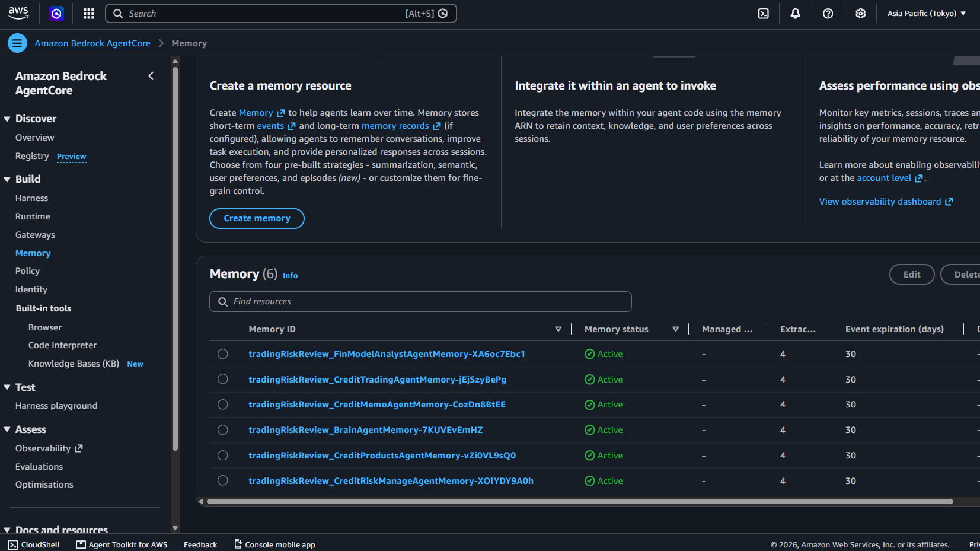Click the Create memory button
Viewport: 980px width, 551px height.
(x=257, y=218)
